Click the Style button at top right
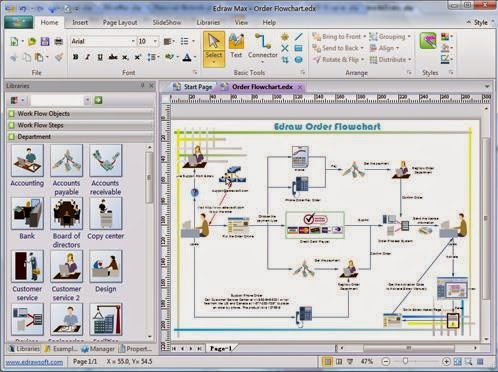Image resolution: width=498 pixels, height=372 pixels. click(x=480, y=22)
